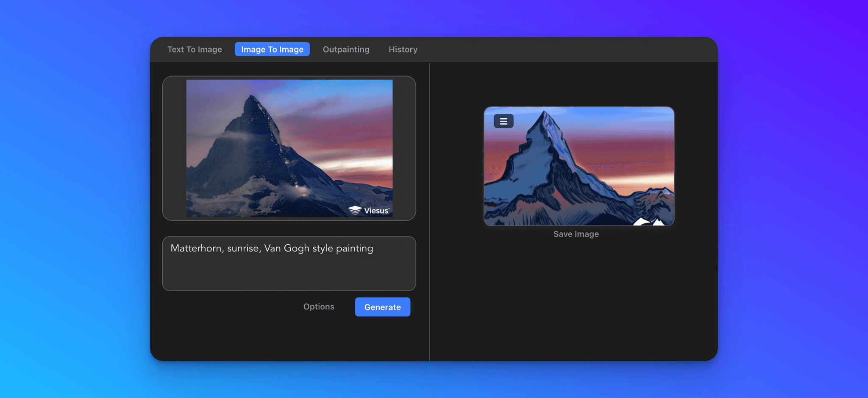The height and width of the screenshot is (398, 868).
Task: Go to the History tab
Action: pos(403,49)
